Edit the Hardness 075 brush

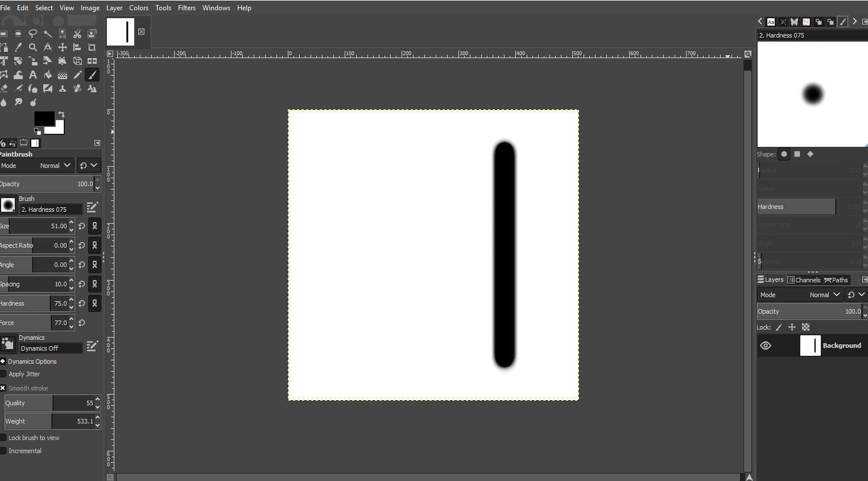(x=92, y=207)
